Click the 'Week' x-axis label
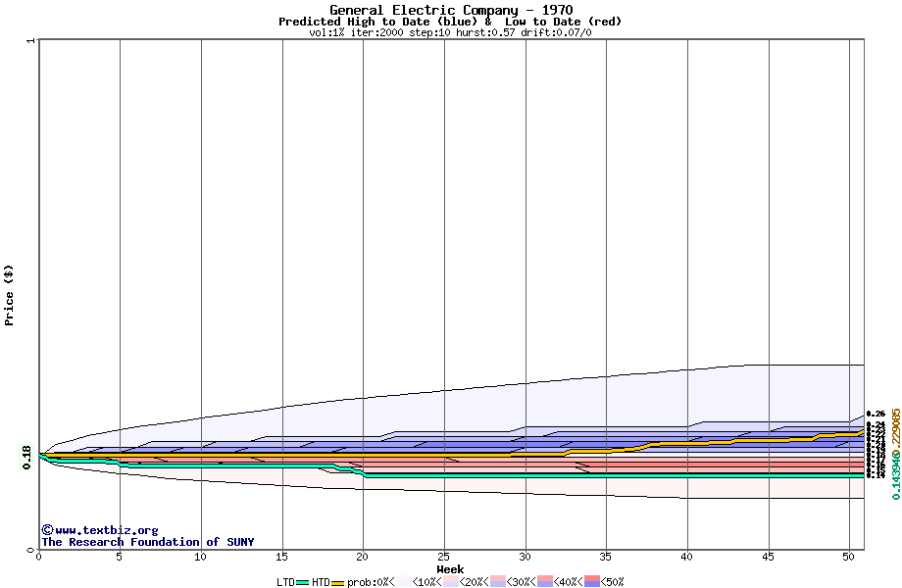 pos(450,569)
